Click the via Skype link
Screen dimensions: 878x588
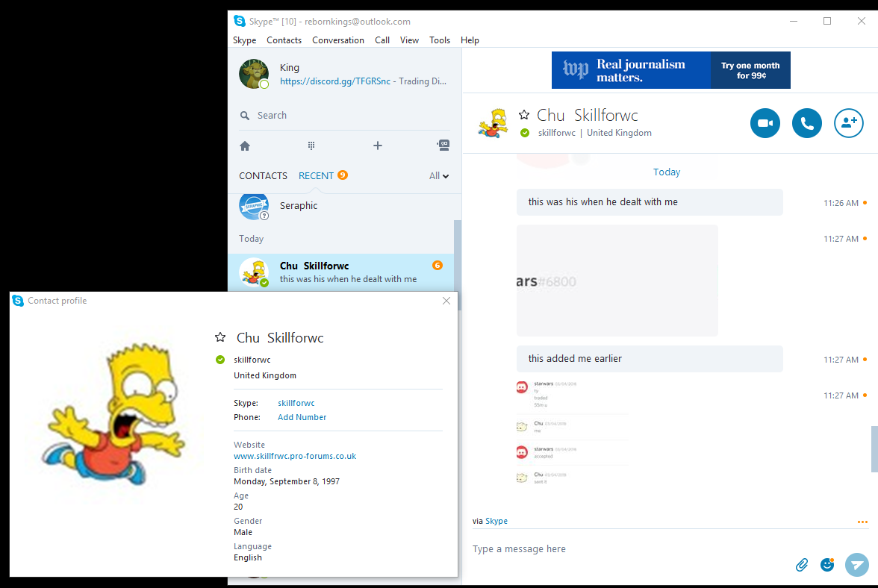point(496,521)
